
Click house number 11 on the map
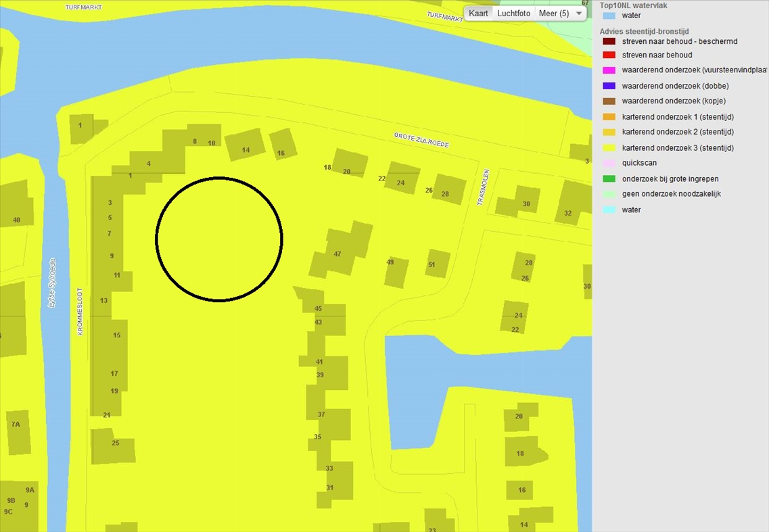tap(117, 276)
